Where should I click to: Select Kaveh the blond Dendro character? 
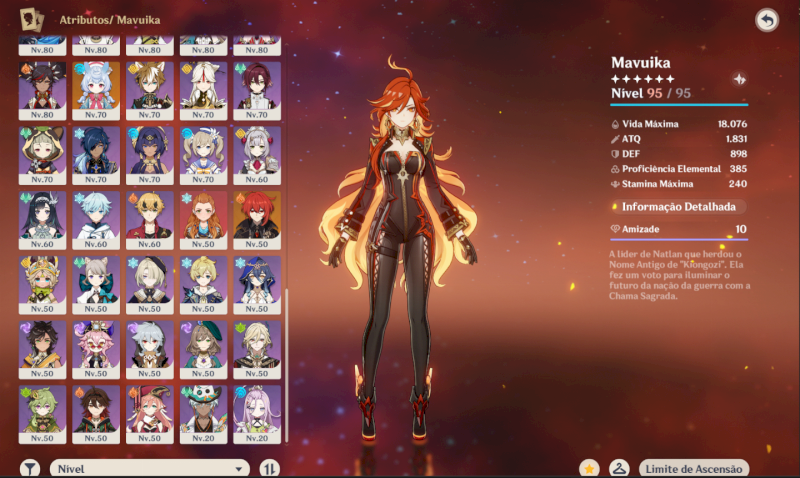[x=257, y=350]
